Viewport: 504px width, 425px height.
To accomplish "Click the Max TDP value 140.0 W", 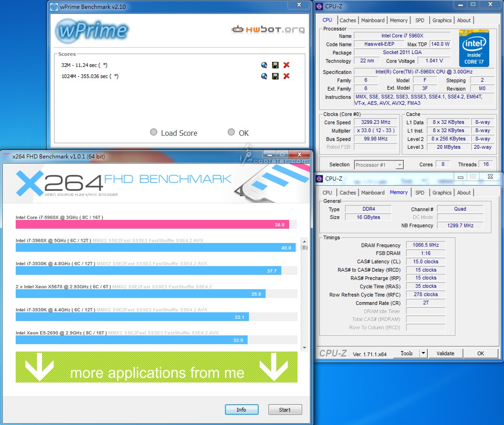I will [440, 44].
